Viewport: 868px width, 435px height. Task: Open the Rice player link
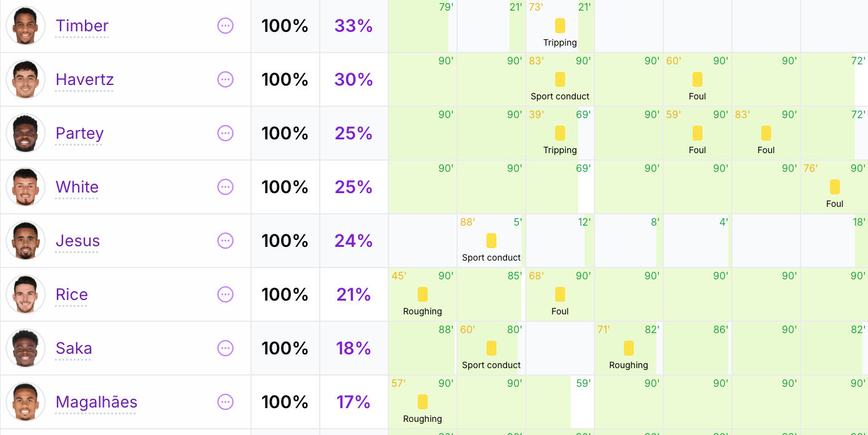pos(72,294)
